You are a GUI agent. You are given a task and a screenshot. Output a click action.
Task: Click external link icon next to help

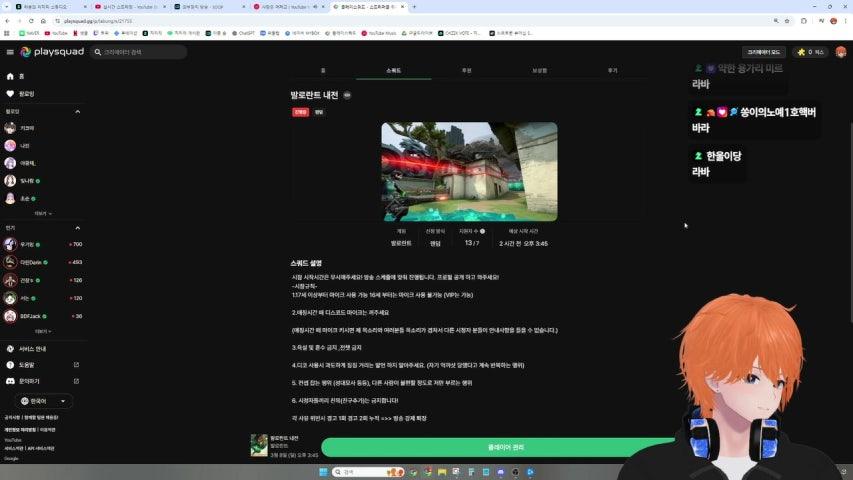click(x=76, y=365)
